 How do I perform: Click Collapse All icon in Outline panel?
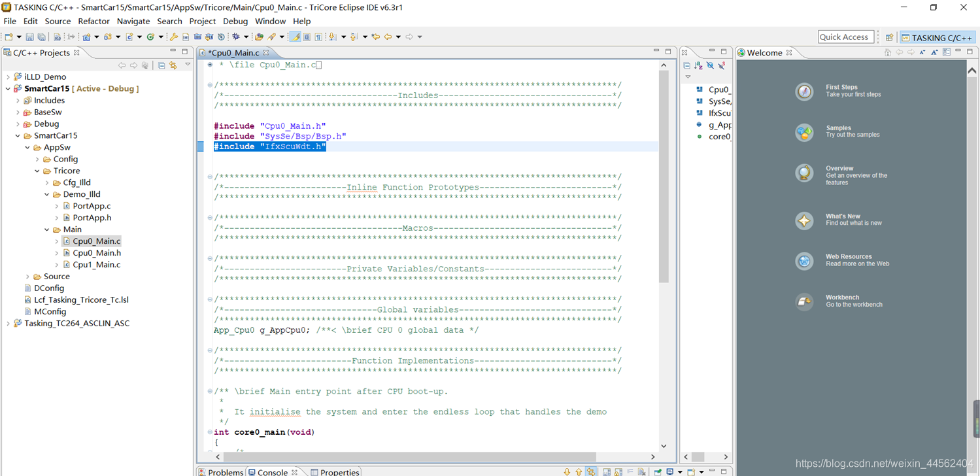(x=686, y=65)
